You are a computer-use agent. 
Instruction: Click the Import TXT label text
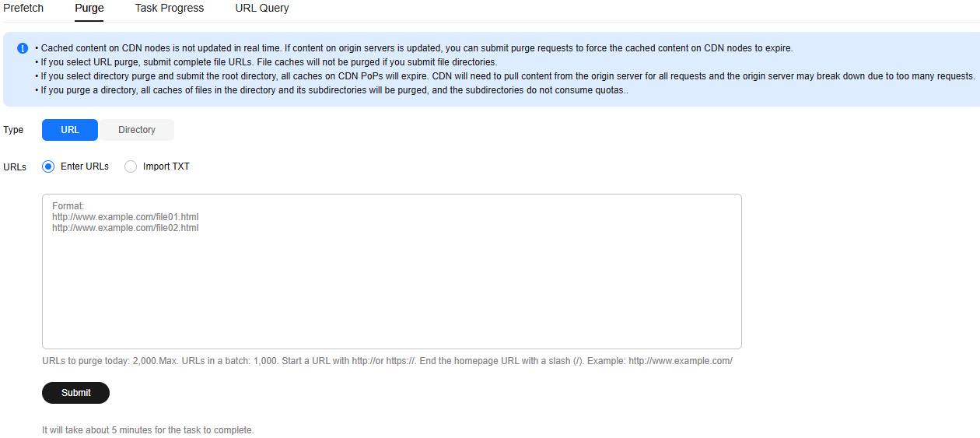pyautogui.click(x=166, y=166)
